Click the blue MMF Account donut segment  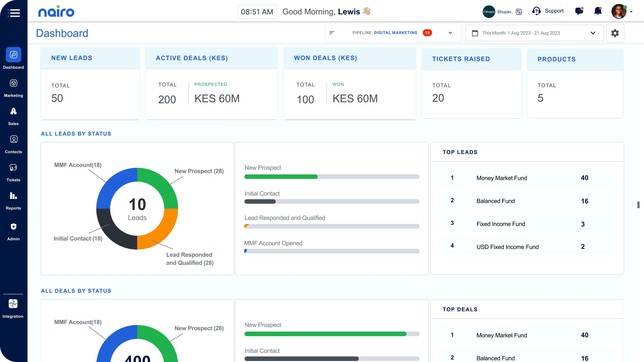pos(113,185)
